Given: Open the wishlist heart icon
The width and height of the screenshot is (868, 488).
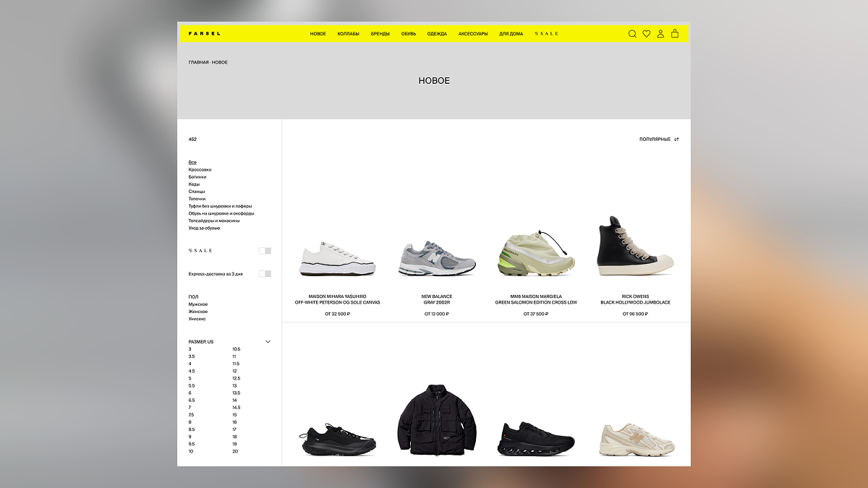Looking at the screenshot, I should (x=647, y=34).
